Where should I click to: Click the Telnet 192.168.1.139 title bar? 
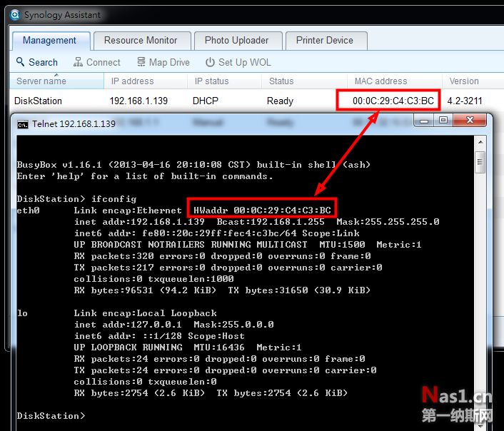pyautogui.click(x=212, y=123)
